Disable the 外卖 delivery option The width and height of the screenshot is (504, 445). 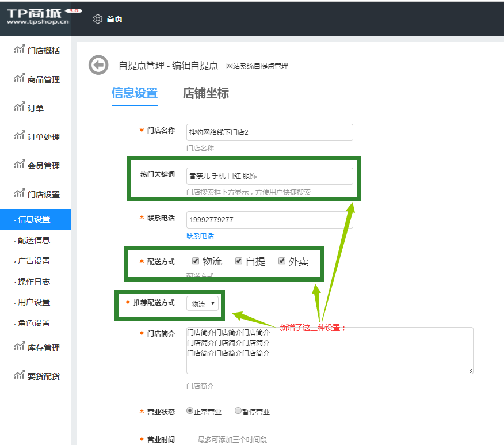pos(281,260)
